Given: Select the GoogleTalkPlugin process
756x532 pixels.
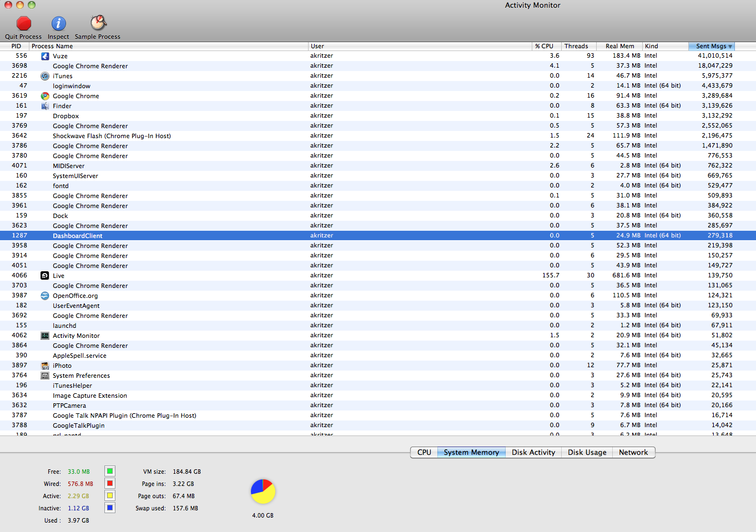Looking at the screenshot, I should tap(378, 425).
